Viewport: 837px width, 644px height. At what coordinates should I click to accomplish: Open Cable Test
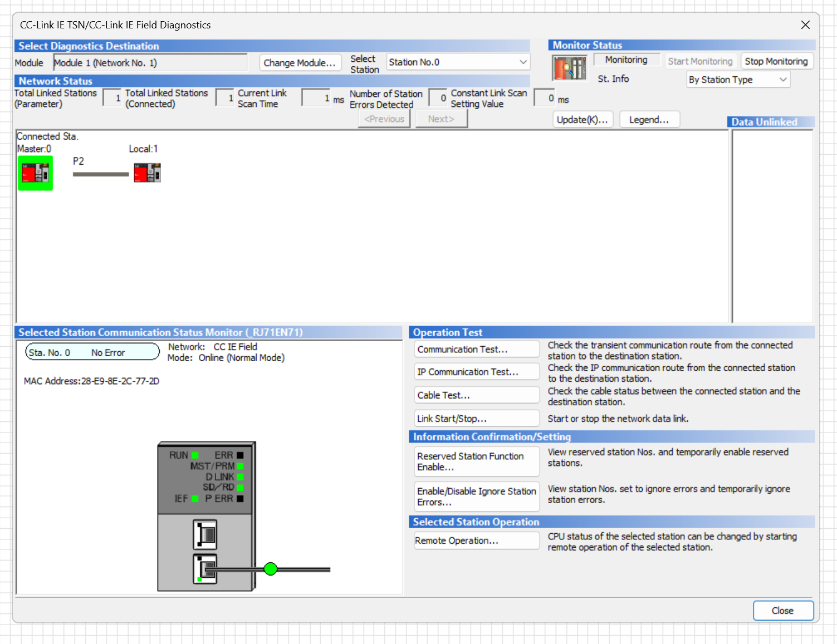[x=477, y=395]
